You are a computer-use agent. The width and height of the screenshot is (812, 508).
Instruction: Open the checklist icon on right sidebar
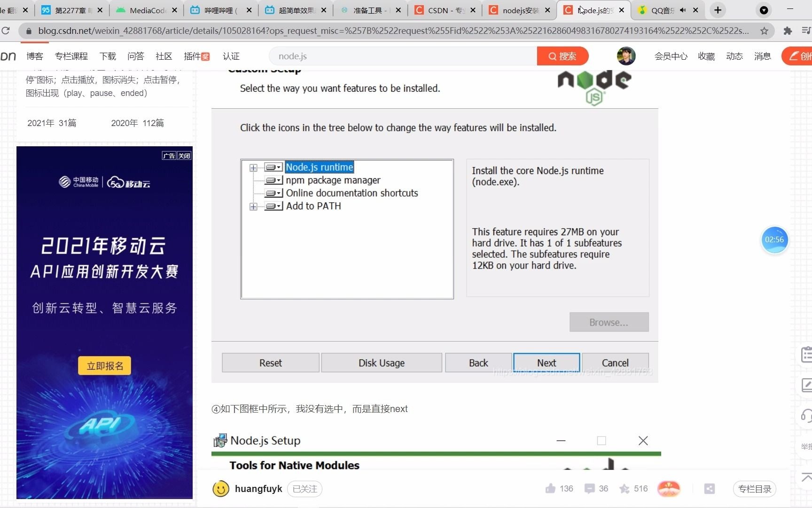pos(806,354)
